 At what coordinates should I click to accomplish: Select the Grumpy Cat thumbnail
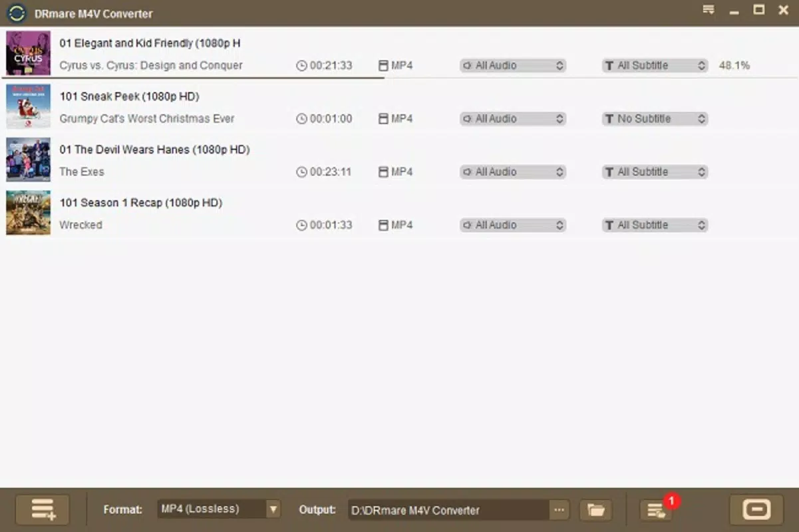[x=28, y=106]
